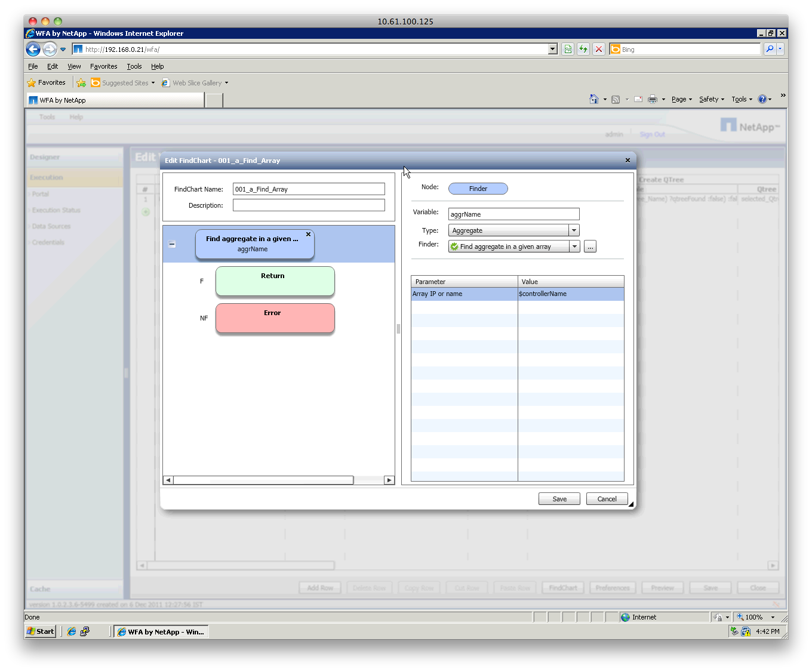Remove the Find aggregate node via its X
This screenshot has height=672, width=812.
[x=308, y=235]
